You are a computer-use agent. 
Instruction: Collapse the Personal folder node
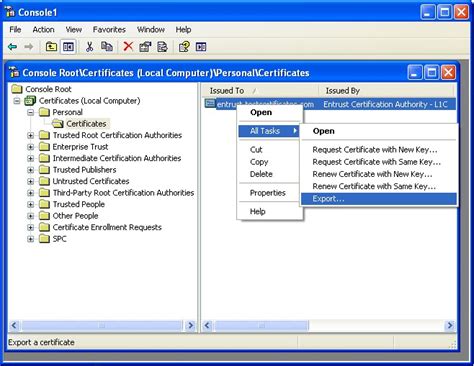coord(31,112)
